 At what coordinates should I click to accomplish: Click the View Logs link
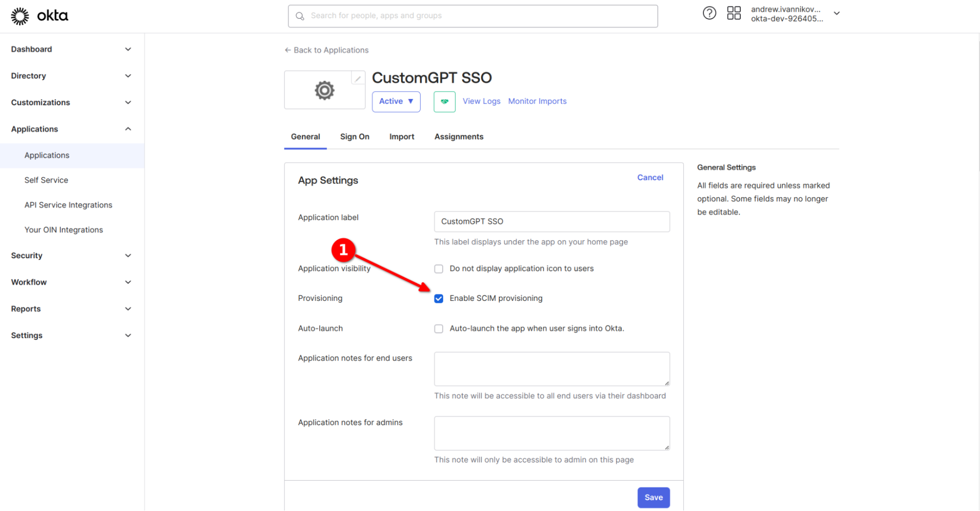click(481, 101)
